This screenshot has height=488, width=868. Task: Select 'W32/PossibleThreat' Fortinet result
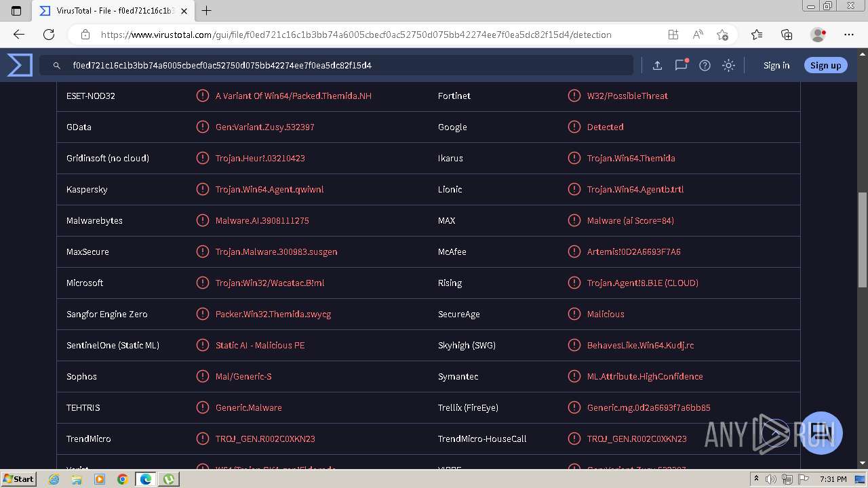(628, 96)
